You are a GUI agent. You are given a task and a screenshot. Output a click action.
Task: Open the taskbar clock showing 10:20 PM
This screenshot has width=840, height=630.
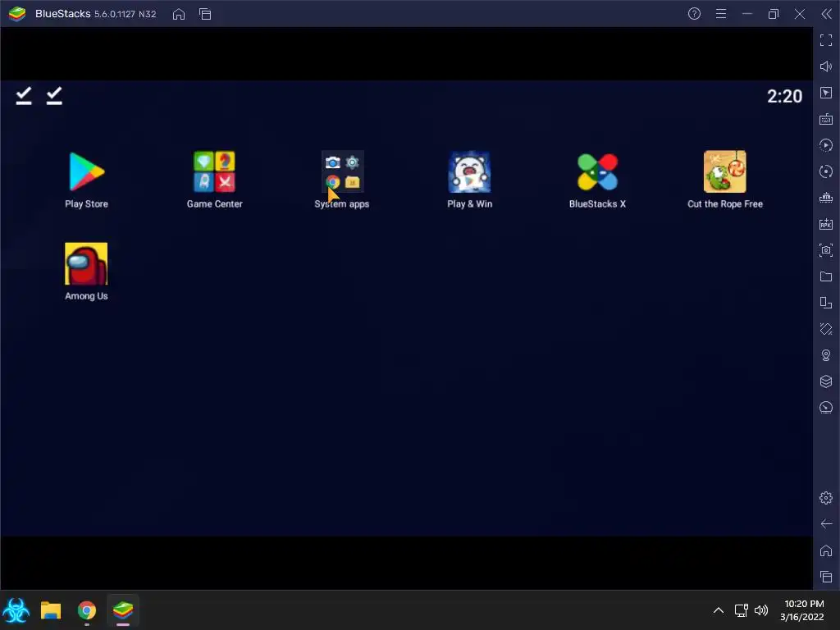click(802, 610)
